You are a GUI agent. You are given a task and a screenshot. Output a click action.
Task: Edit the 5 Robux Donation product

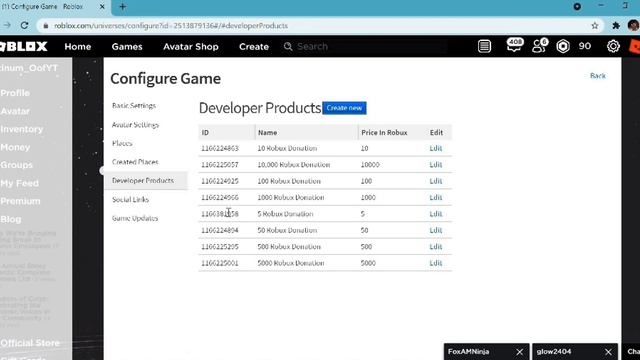[436, 213]
